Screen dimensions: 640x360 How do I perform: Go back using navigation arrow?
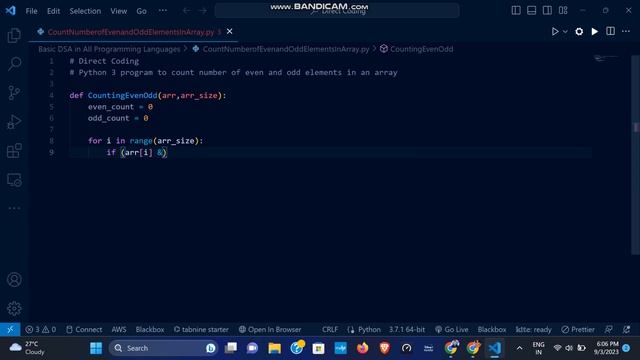[186, 11]
